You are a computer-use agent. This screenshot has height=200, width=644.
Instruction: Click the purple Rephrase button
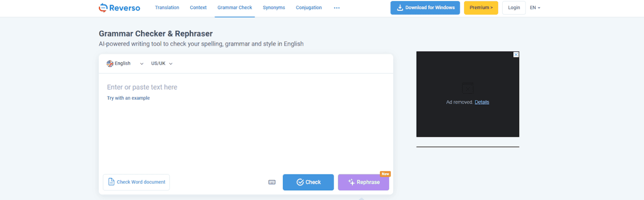coord(364,182)
